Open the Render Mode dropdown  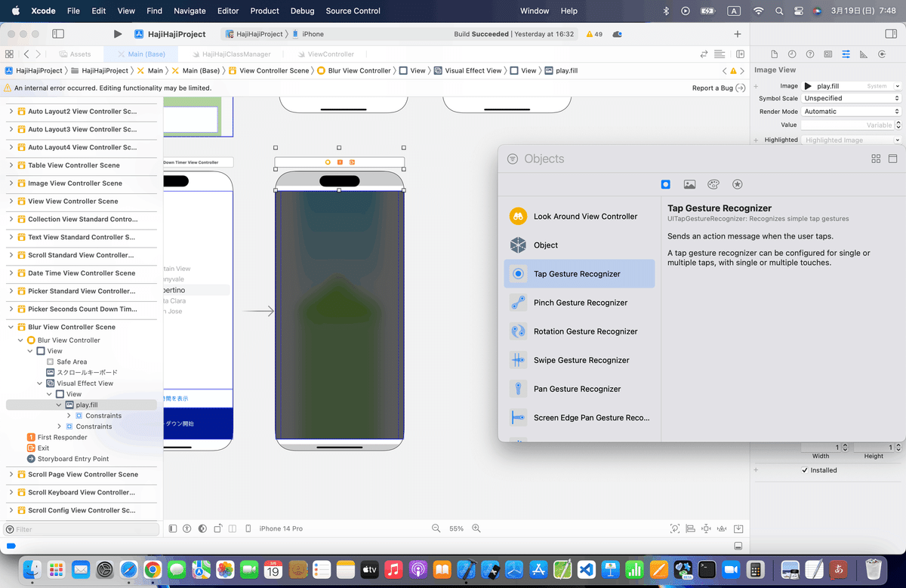coord(852,112)
